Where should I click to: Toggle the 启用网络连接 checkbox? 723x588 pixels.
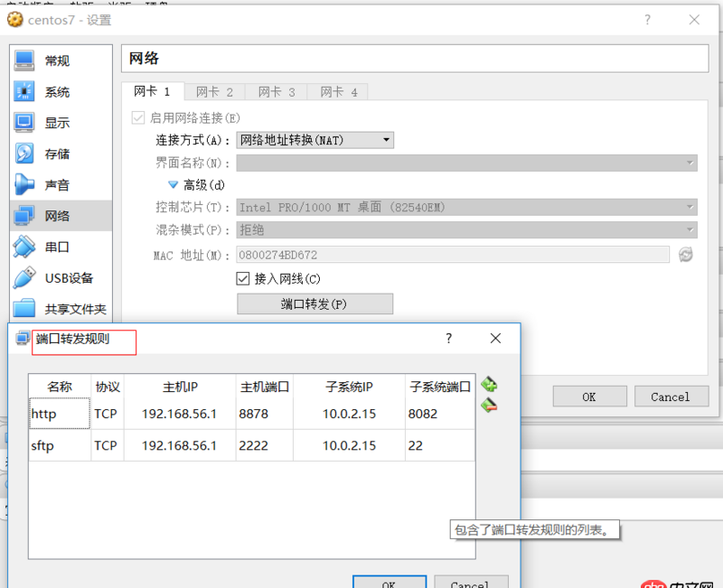click(138, 117)
